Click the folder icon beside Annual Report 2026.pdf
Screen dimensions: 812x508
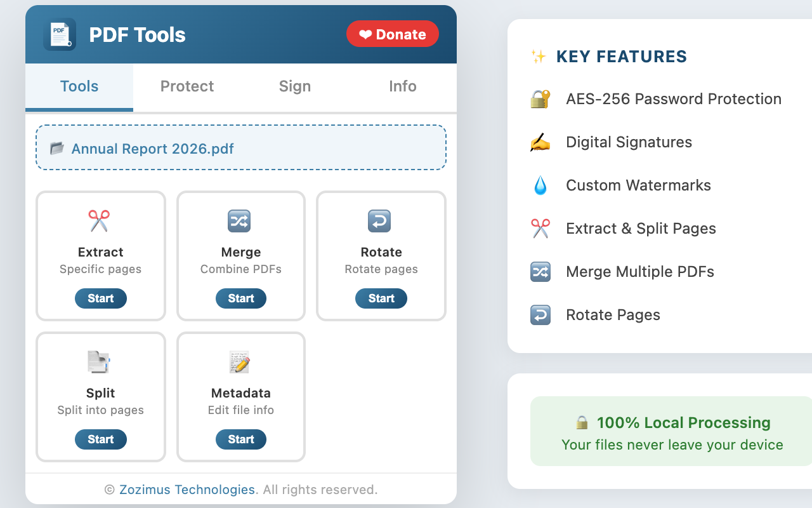57,149
